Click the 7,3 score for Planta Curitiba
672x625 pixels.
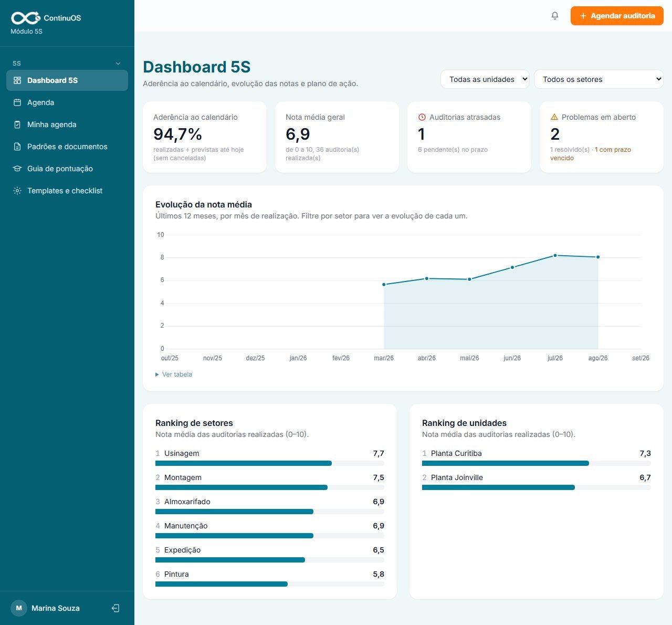tap(645, 453)
